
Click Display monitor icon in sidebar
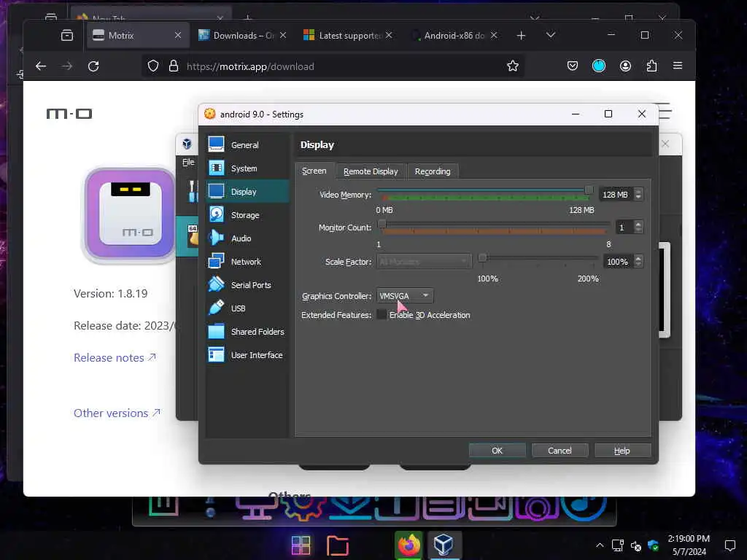click(x=216, y=192)
